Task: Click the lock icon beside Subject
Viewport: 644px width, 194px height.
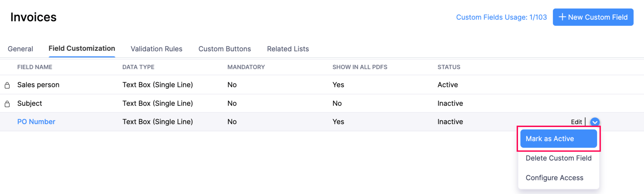Action: coord(7,103)
